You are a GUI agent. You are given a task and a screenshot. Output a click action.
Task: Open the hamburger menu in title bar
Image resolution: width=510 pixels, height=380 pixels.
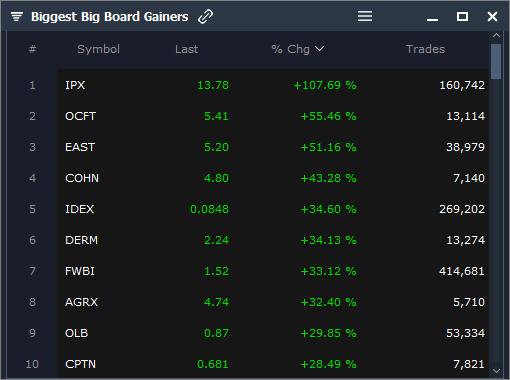coord(365,16)
